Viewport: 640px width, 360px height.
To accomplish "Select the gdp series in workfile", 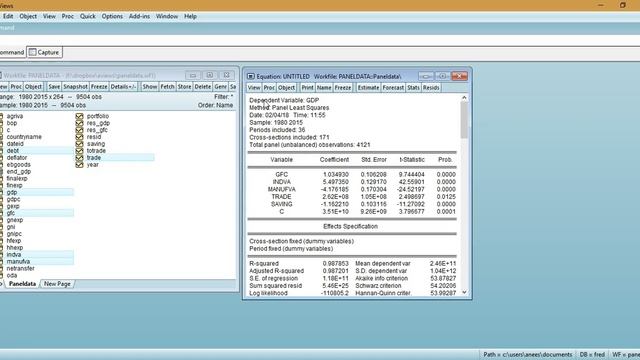I will [12, 192].
